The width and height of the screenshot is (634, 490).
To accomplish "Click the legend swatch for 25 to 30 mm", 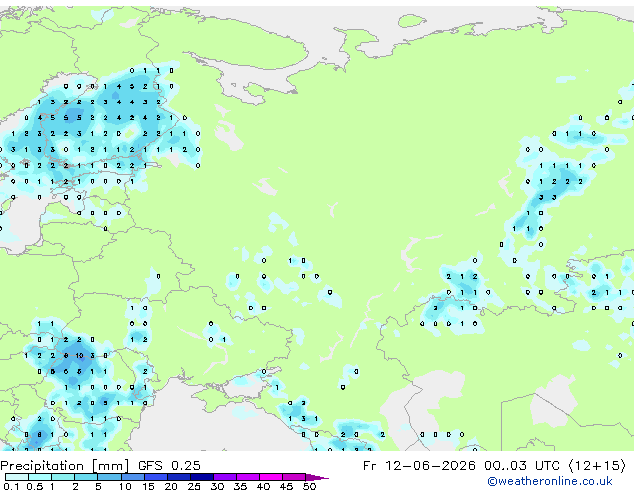I will pyautogui.click(x=201, y=477).
